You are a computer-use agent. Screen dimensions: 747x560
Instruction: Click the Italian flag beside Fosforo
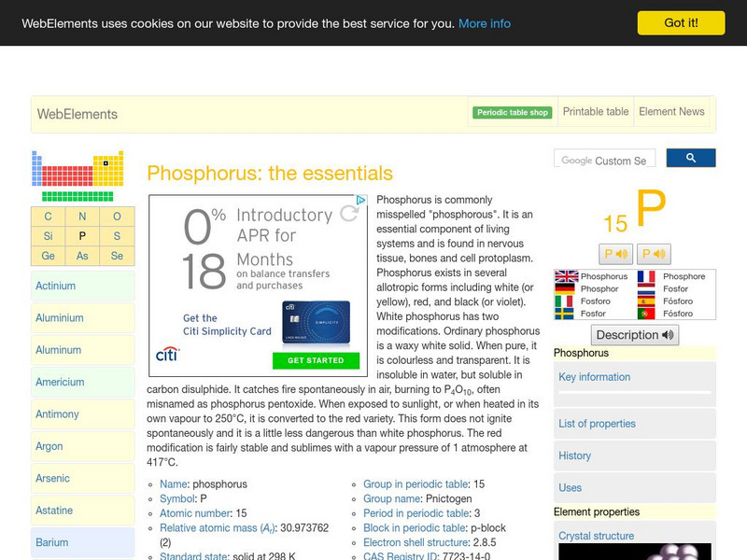click(x=565, y=302)
